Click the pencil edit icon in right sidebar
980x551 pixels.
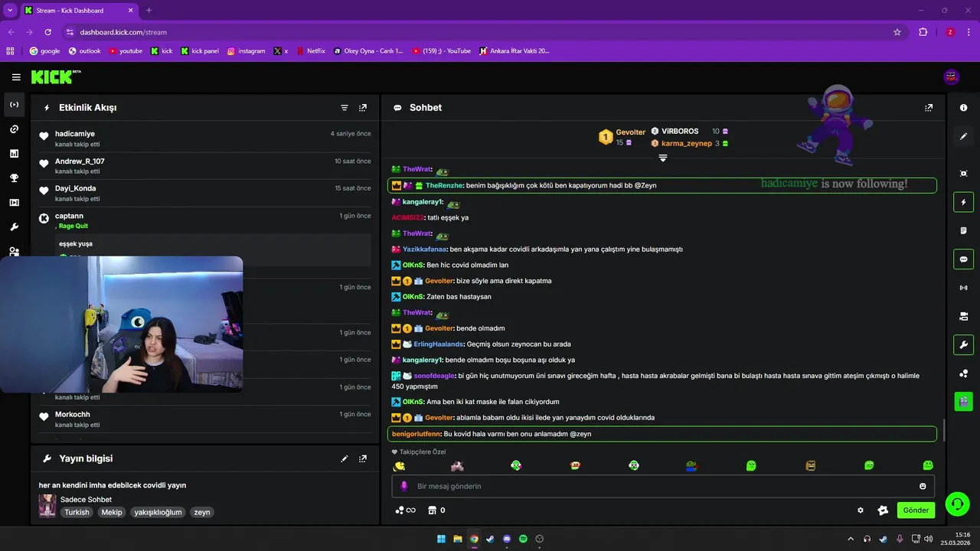coord(963,136)
